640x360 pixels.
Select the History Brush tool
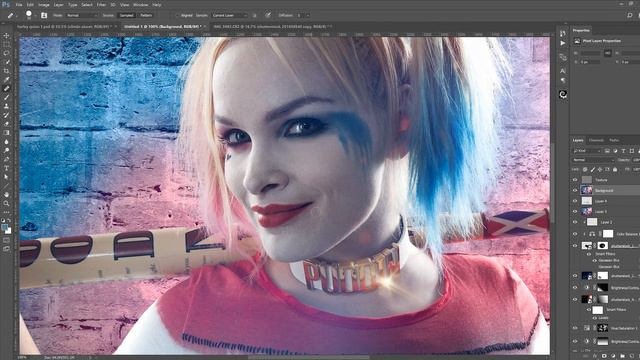coord(7,115)
